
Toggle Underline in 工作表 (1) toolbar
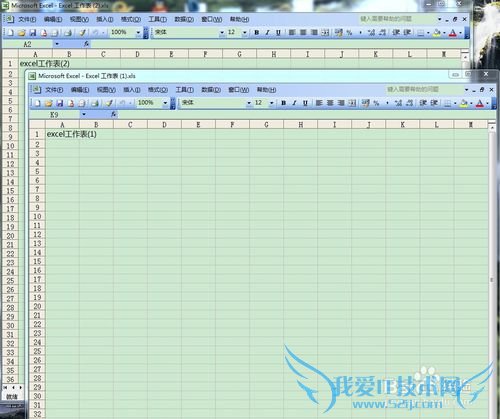[305, 103]
